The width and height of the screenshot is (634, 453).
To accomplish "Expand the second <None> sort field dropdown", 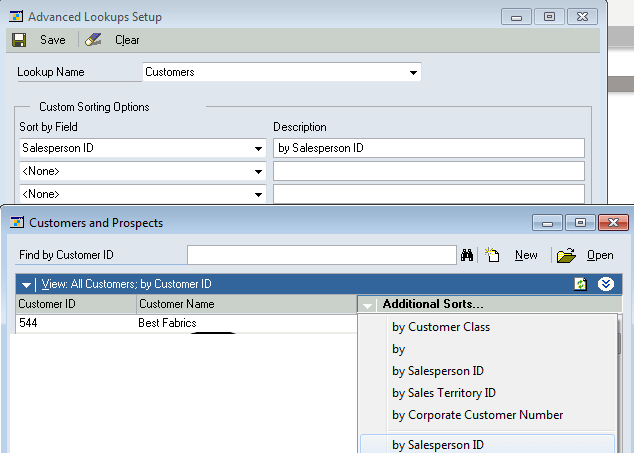I will [258, 194].
